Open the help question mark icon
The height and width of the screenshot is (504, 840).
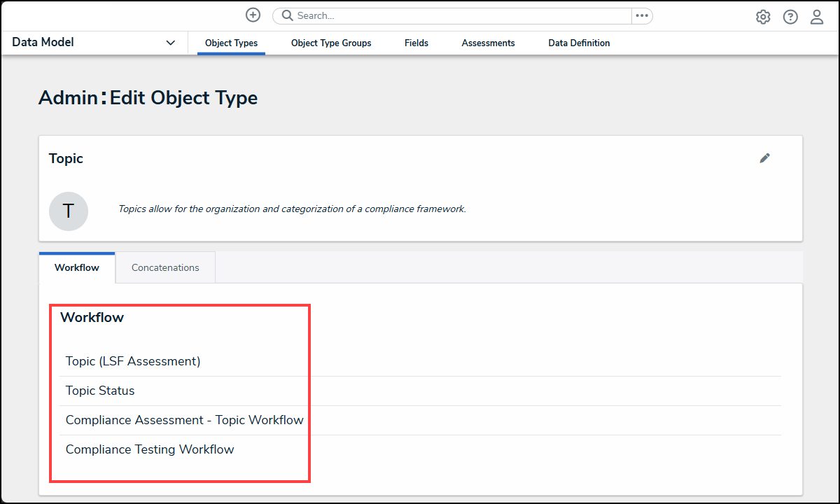(790, 17)
